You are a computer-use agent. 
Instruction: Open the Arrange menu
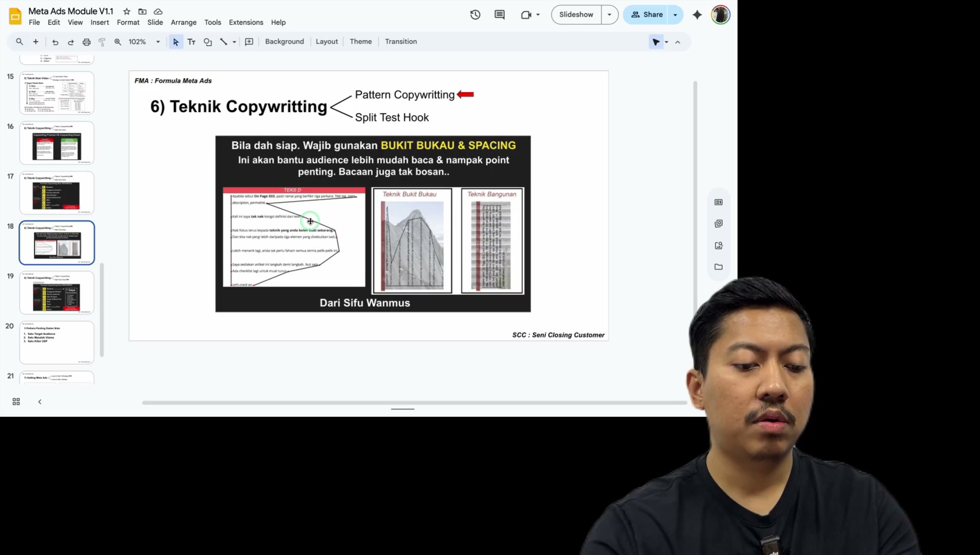(183, 23)
